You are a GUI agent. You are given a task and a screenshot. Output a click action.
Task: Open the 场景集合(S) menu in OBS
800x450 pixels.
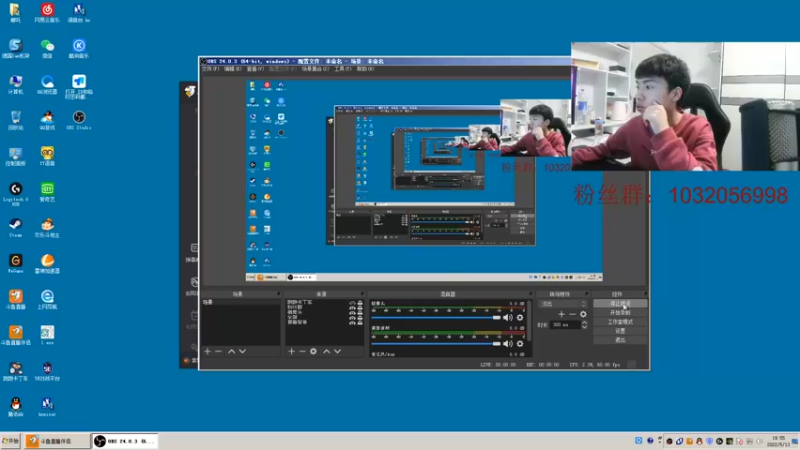tap(315, 69)
